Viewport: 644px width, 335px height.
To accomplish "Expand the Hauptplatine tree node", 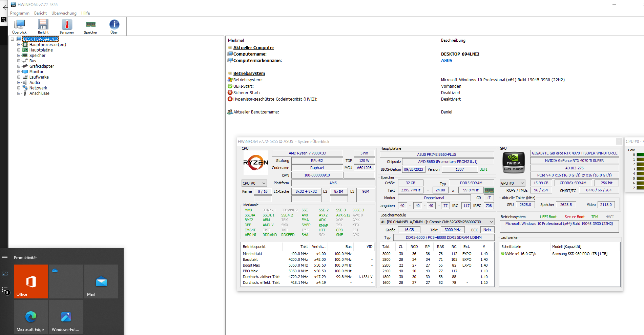I will click(19, 50).
